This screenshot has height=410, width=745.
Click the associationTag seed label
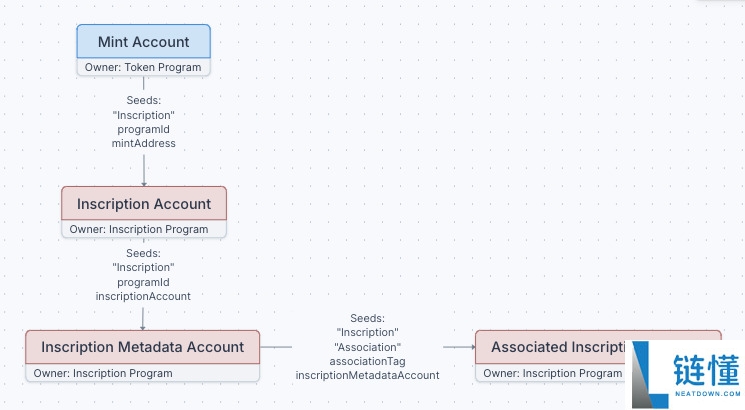click(x=367, y=362)
